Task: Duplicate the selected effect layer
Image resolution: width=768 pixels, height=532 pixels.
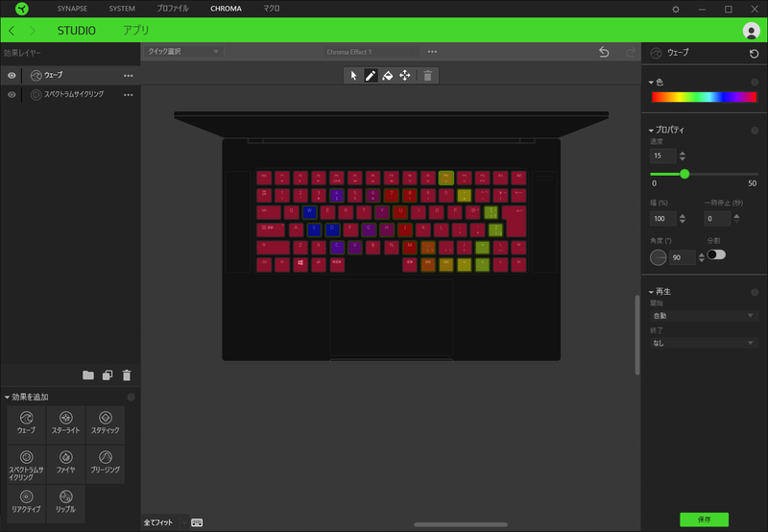Action: coord(108,375)
